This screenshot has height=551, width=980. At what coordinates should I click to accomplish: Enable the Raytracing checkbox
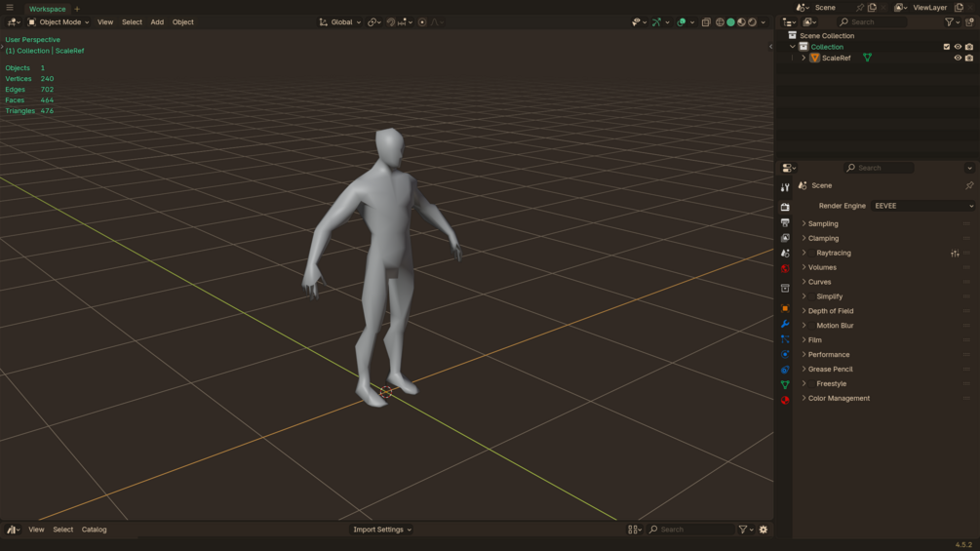click(x=812, y=253)
